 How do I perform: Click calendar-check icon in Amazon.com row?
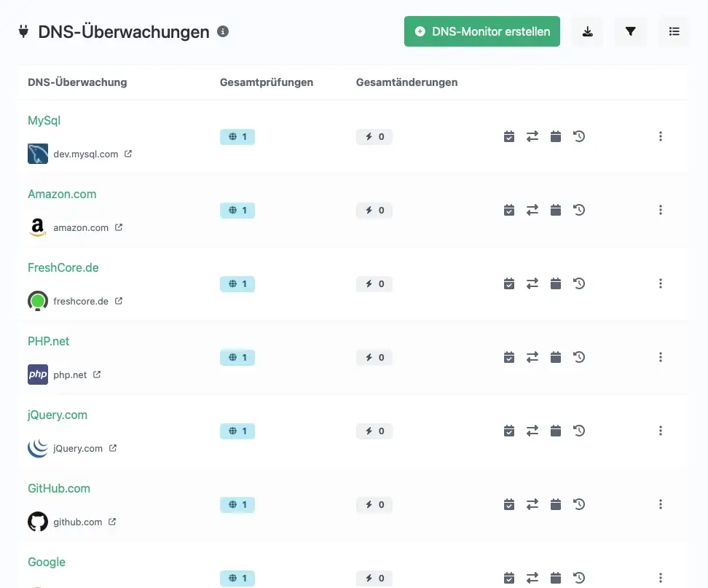[509, 210]
